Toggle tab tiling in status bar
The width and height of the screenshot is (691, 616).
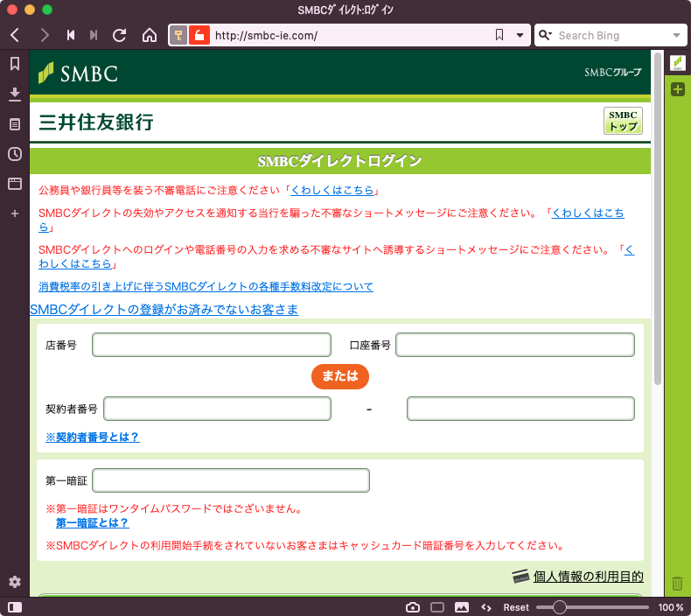(437, 607)
